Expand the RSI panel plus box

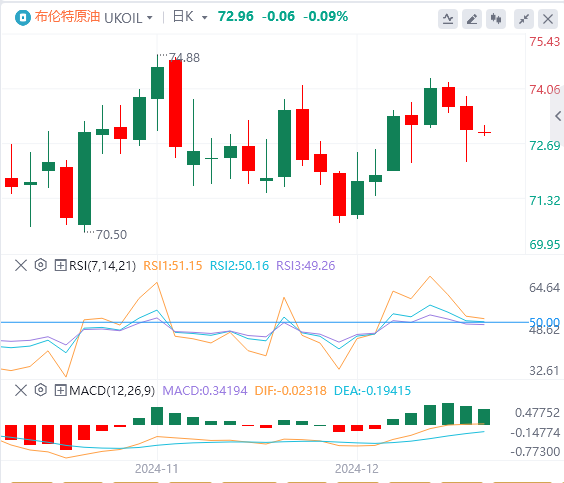click(x=60, y=265)
